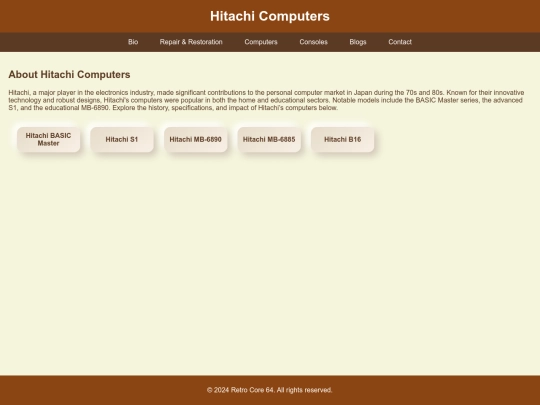Image resolution: width=540 pixels, height=405 pixels.
Task: Select the Computers nav item
Action: (x=261, y=42)
